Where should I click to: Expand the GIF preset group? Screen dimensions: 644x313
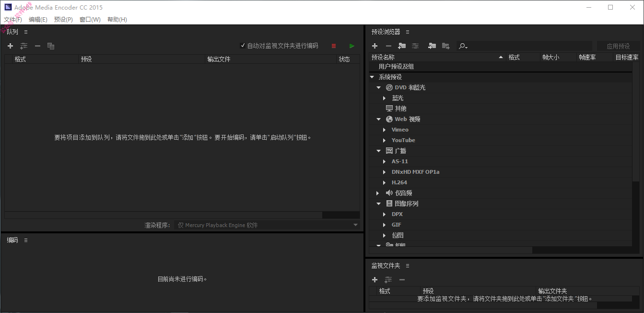385,225
